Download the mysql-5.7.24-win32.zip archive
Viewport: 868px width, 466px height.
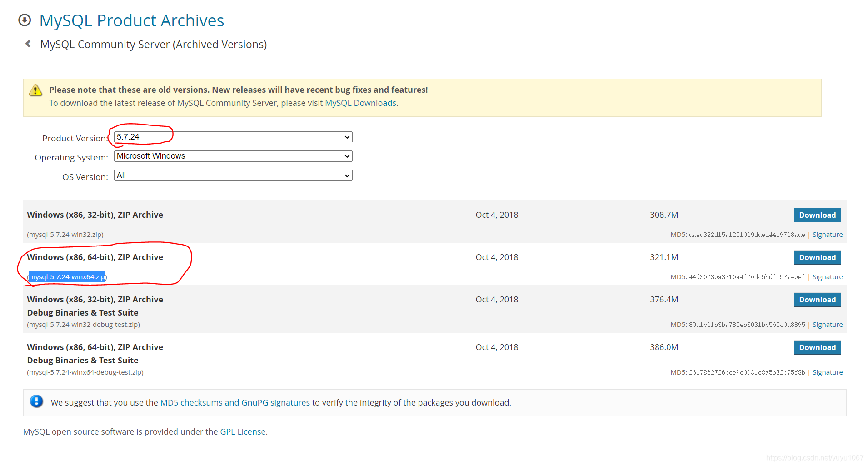(x=817, y=215)
